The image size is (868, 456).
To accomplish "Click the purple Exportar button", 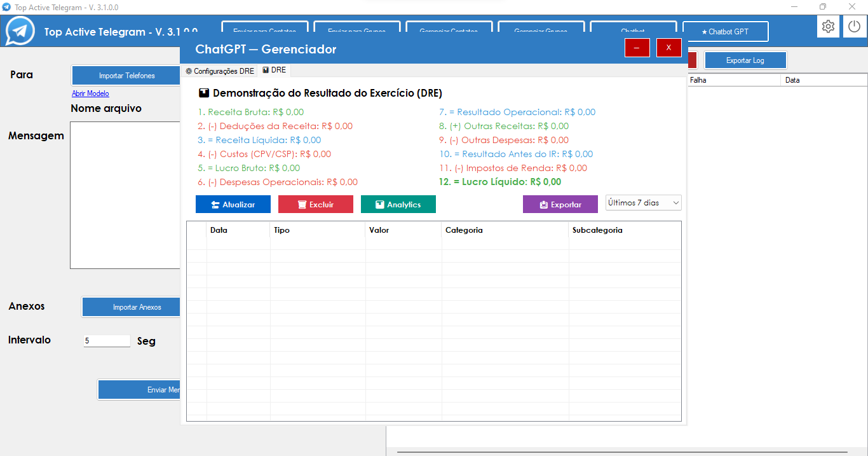I will coord(560,204).
